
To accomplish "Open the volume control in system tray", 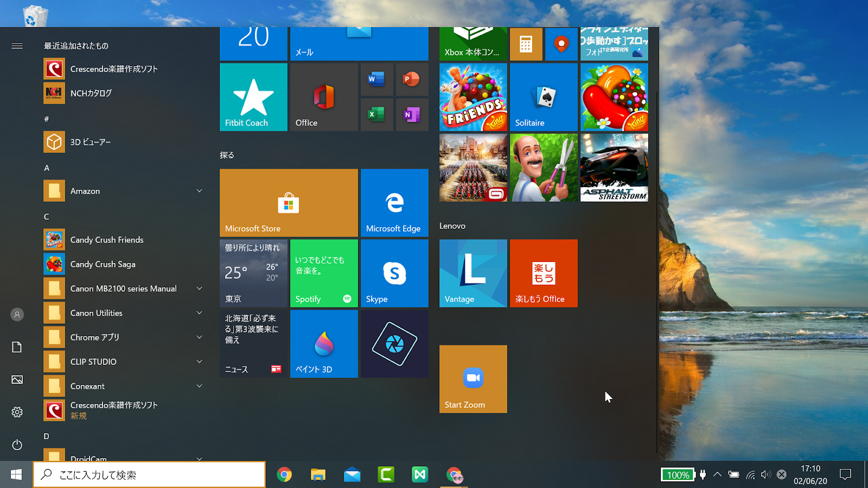I will (765, 474).
